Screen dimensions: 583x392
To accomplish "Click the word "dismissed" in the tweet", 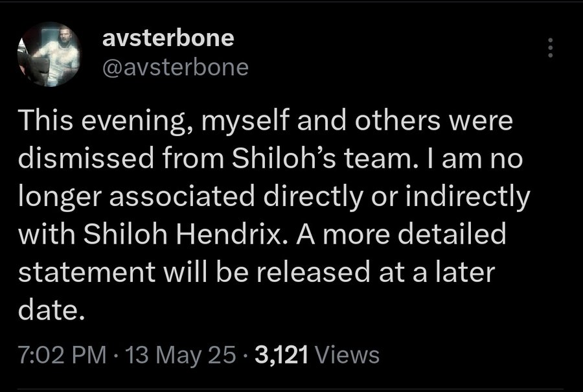I will pos(86,159).
